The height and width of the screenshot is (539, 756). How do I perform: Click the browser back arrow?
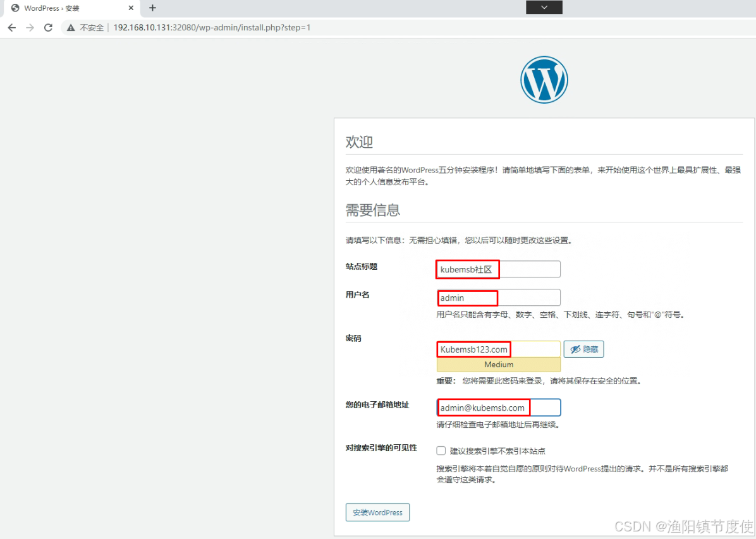click(12, 28)
